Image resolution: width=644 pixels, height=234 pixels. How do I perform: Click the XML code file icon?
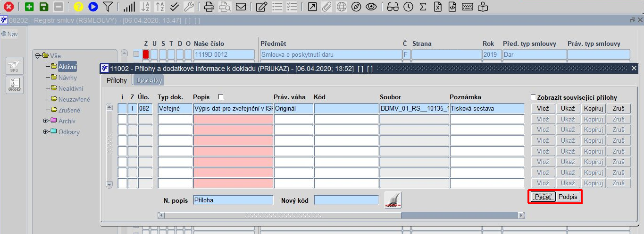point(452,7)
